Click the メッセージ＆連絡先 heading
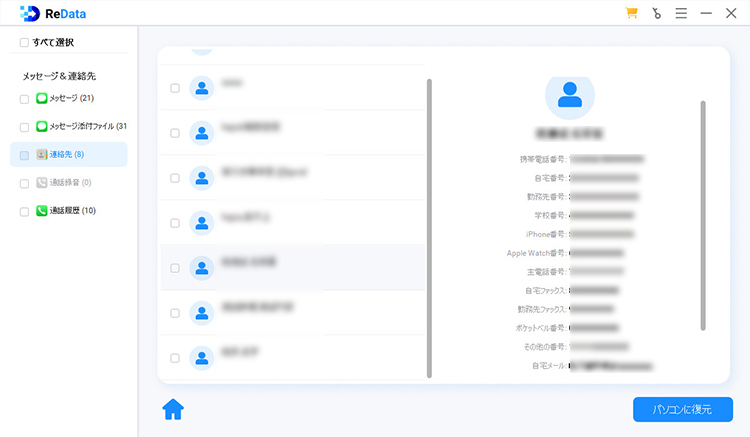This screenshot has height=437, width=750. pyautogui.click(x=59, y=76)
